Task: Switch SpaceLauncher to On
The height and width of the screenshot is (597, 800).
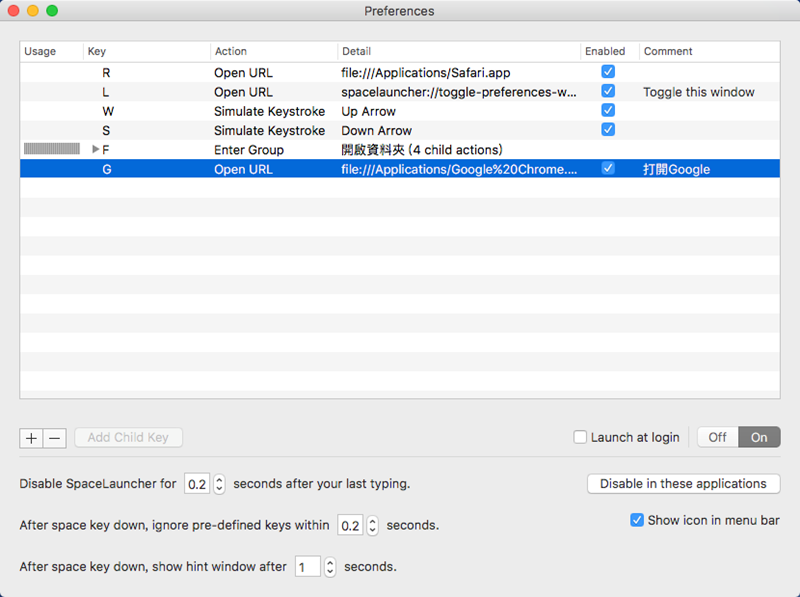Action: (x=759, y=437)
